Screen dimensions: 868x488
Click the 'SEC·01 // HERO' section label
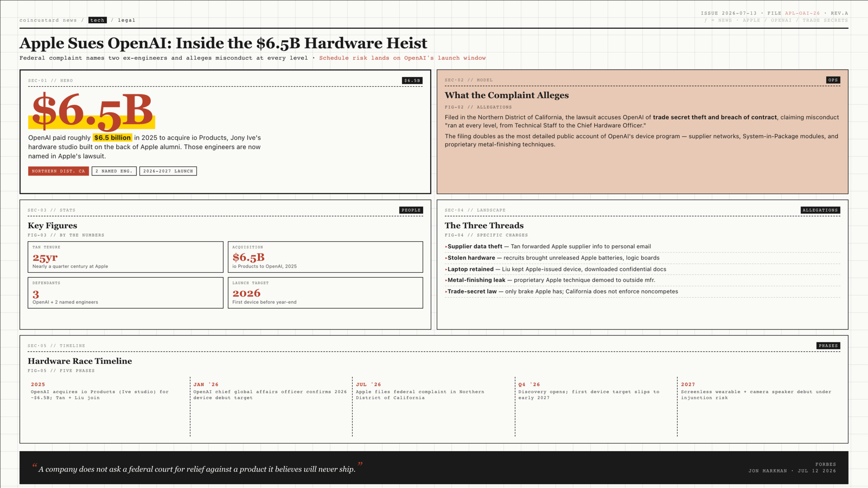coord(50,81)
